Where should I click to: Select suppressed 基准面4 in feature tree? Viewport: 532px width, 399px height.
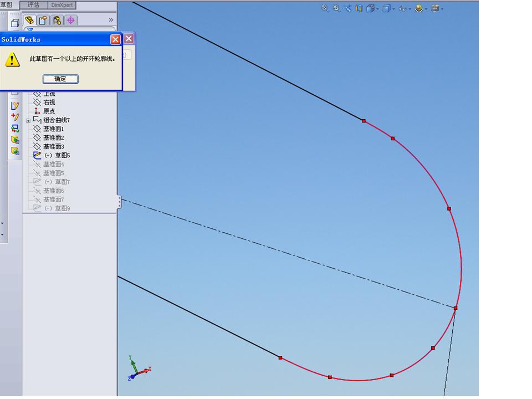coord(53,164)
